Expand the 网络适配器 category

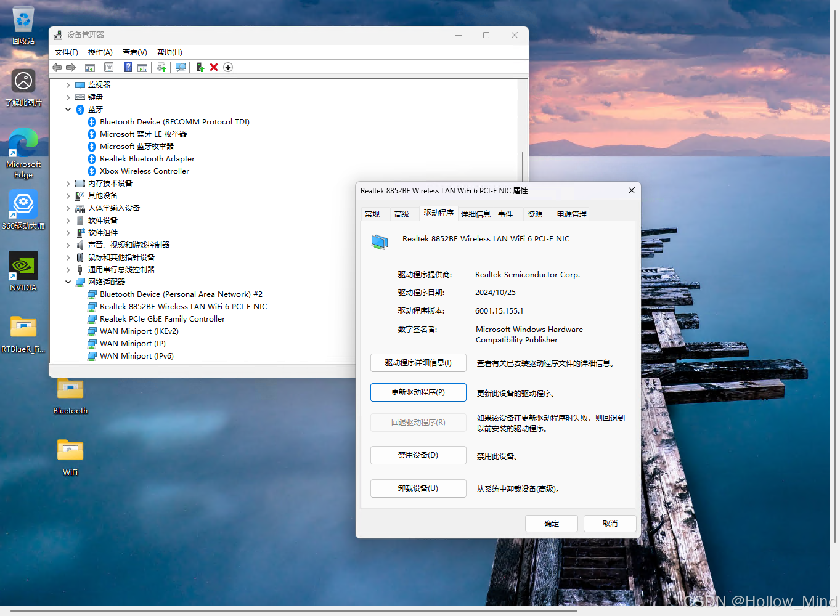[x=68, y=282]
